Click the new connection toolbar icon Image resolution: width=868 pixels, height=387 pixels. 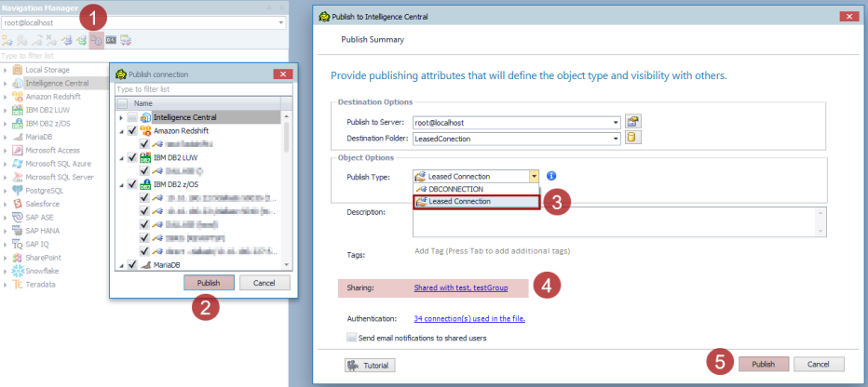click(7, 40)
